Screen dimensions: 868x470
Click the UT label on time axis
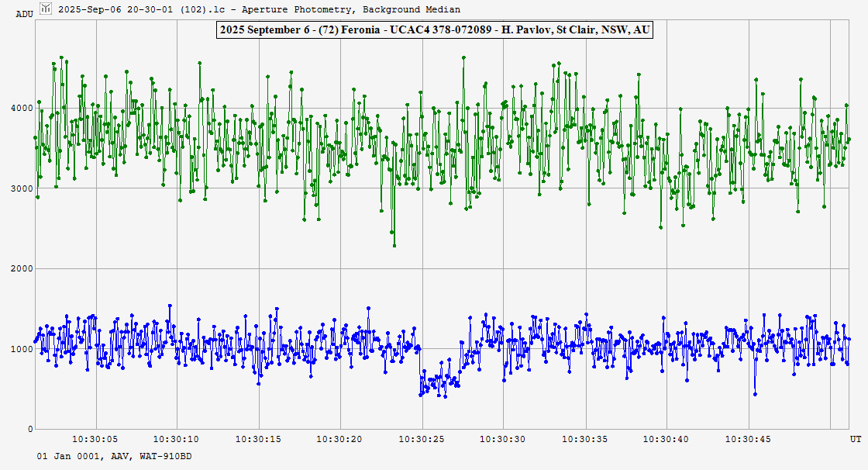pos(855,440)
